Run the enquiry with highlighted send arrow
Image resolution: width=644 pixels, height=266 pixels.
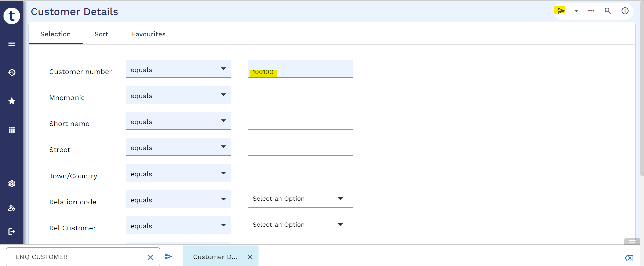560,11
